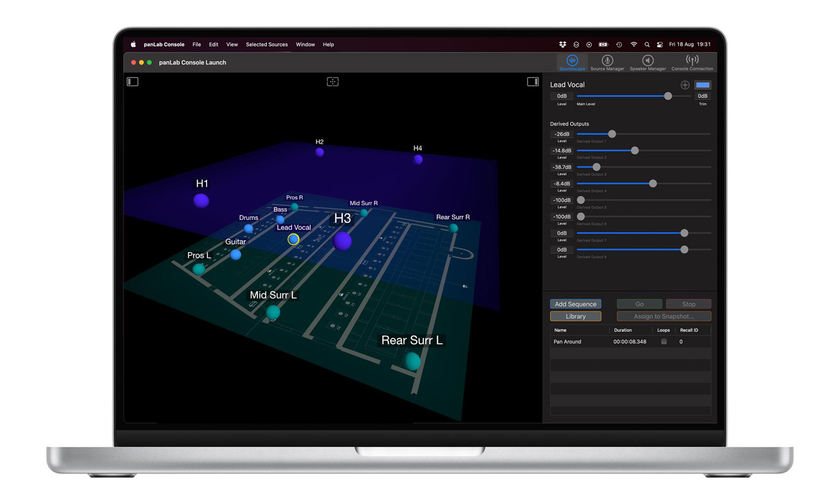840x504 pixels.
Task: Click the Derived Output 7 slider handle
Action: 684,233
